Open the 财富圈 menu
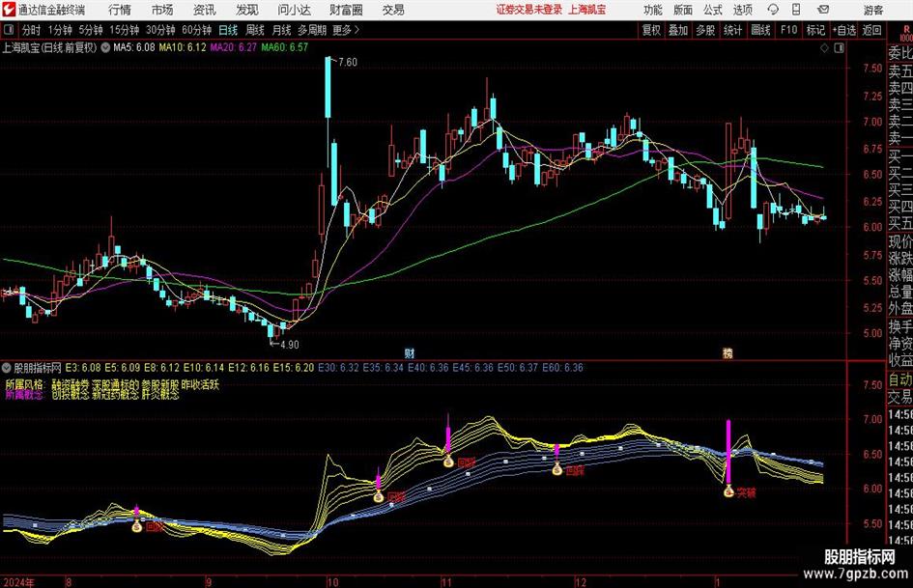The width and height of the screenshot is (913, 588). (346, 10)
